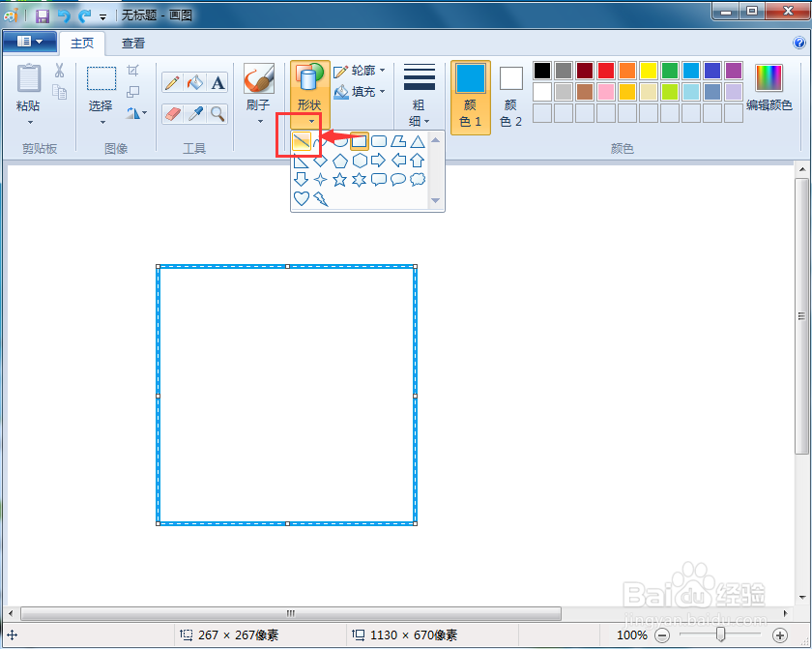
Task: Click the Brushes button
Action: click(x=259, y=78)
